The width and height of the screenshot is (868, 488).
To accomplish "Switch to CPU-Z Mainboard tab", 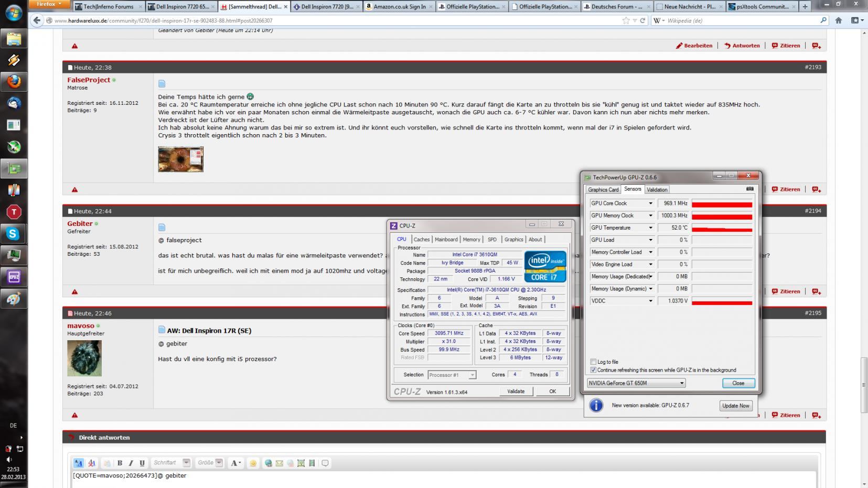I will click(x=446, y=240).
